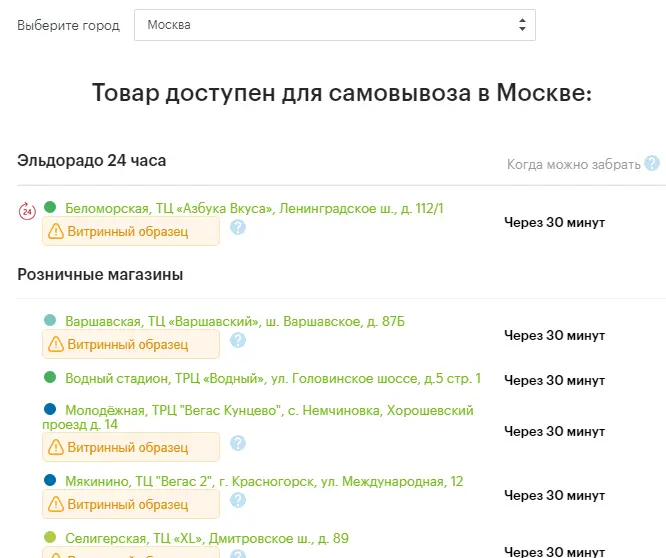
Task: Click the 24-hour store icon near Беломорская
Action: 27,211
